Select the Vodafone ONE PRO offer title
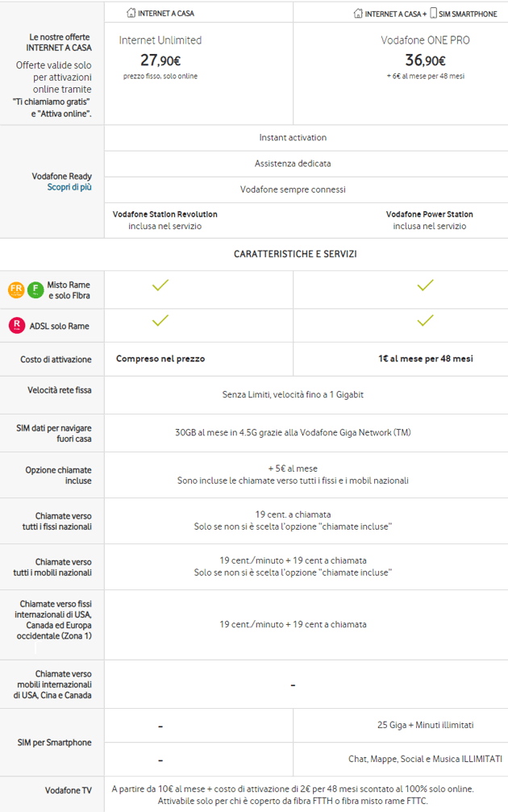Screen dimensions: 508x812 (425, 40)
